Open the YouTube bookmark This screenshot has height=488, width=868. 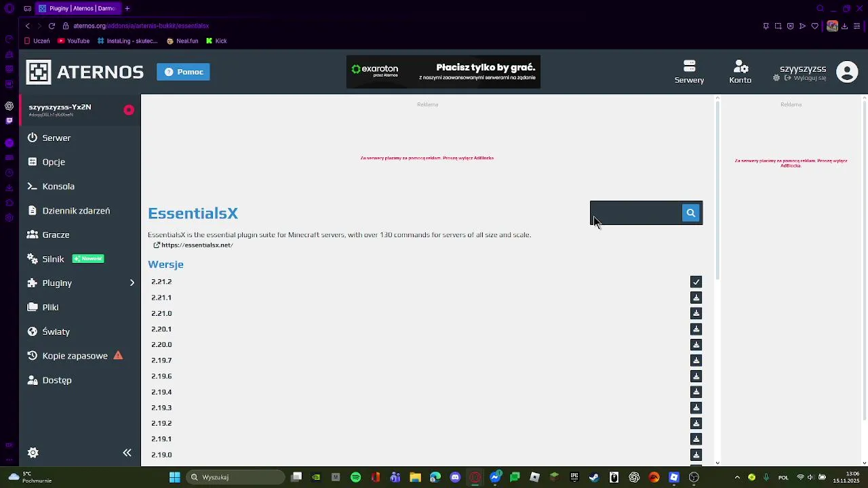(x=73, y=41)
